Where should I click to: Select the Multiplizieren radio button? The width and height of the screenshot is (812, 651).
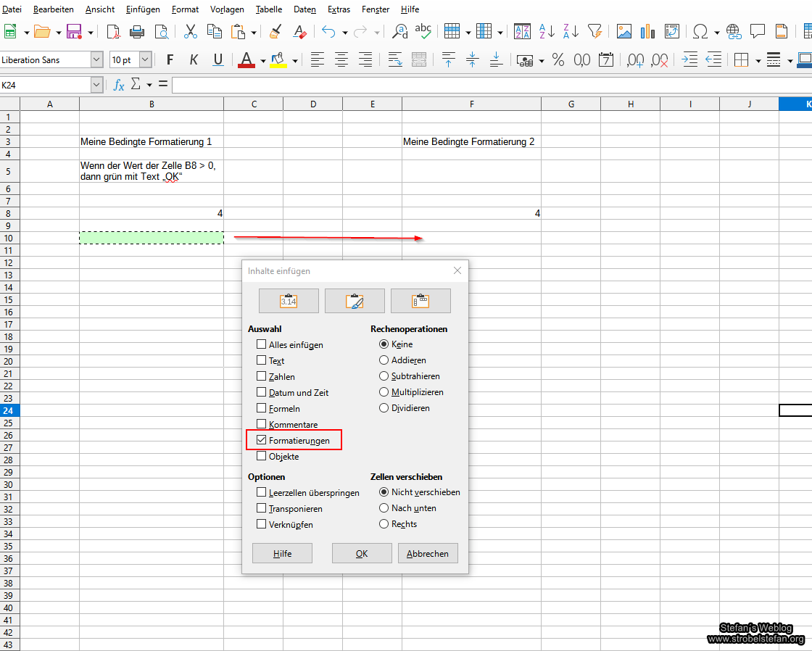tap(384, 391)
